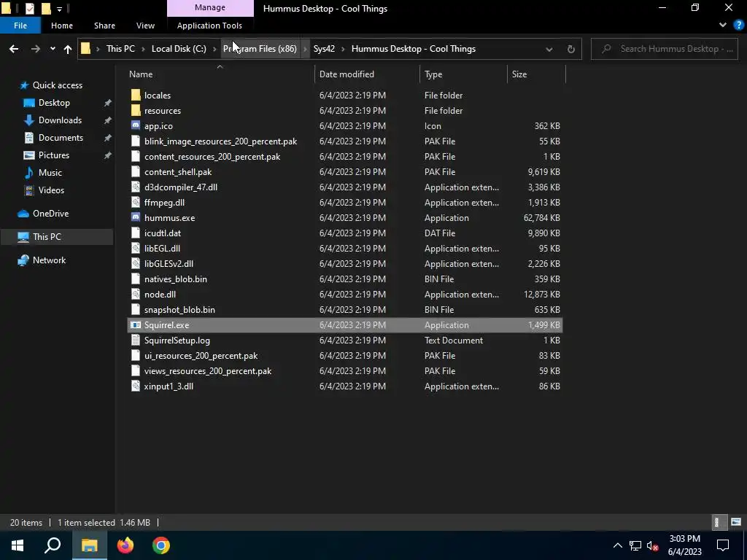Switch to the Share ribbon tab

point(104,26)
